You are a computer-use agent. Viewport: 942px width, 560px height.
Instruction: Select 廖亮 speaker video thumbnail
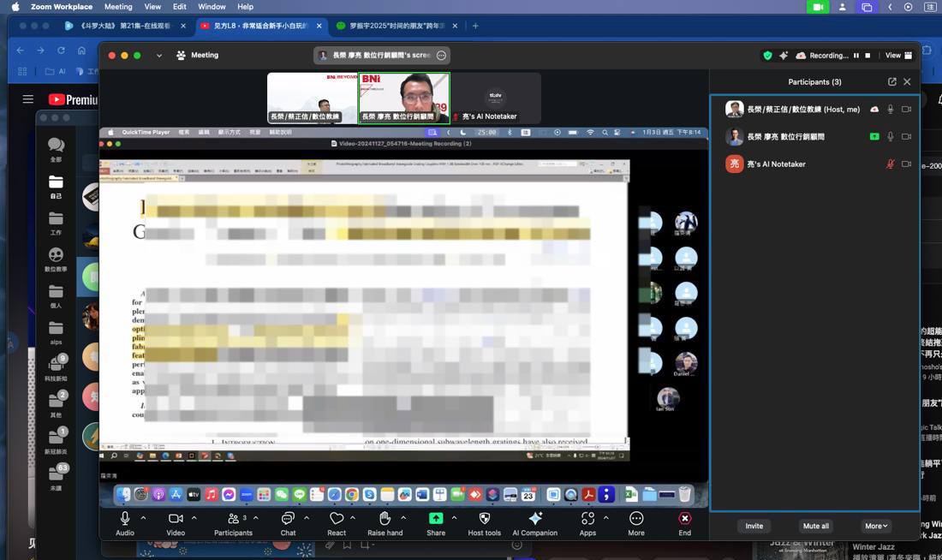(403, 98)
